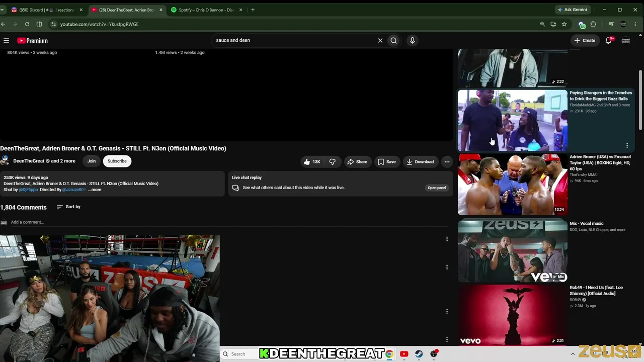Open the Chrome extensions puzzle icon

click(x=593, y=24)
